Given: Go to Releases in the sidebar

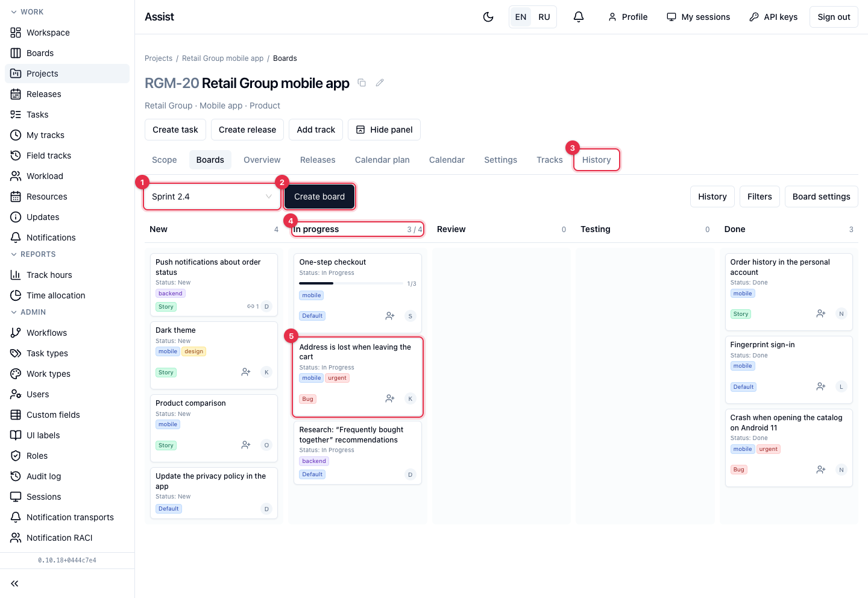Looking at the screenshot, I should tap(67, 94).
